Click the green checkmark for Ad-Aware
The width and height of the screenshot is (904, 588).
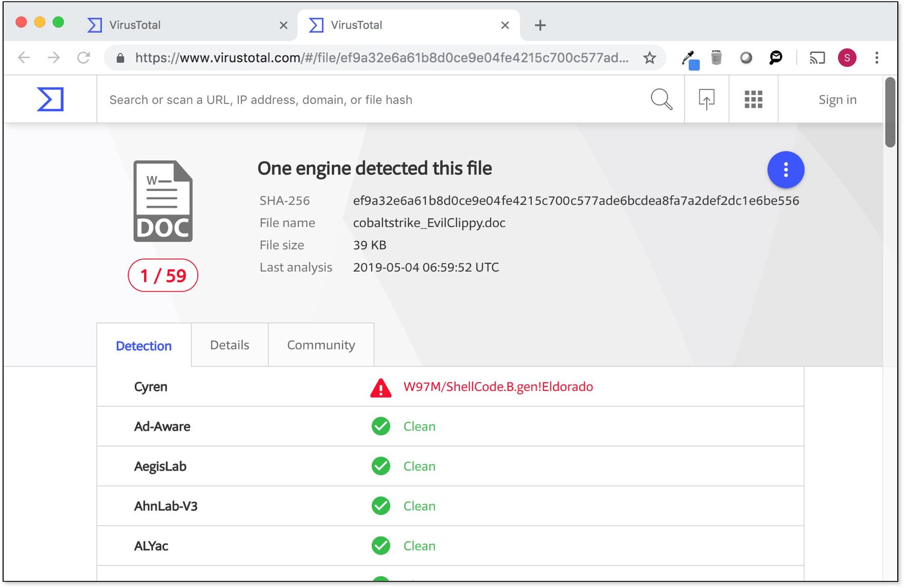381,426
